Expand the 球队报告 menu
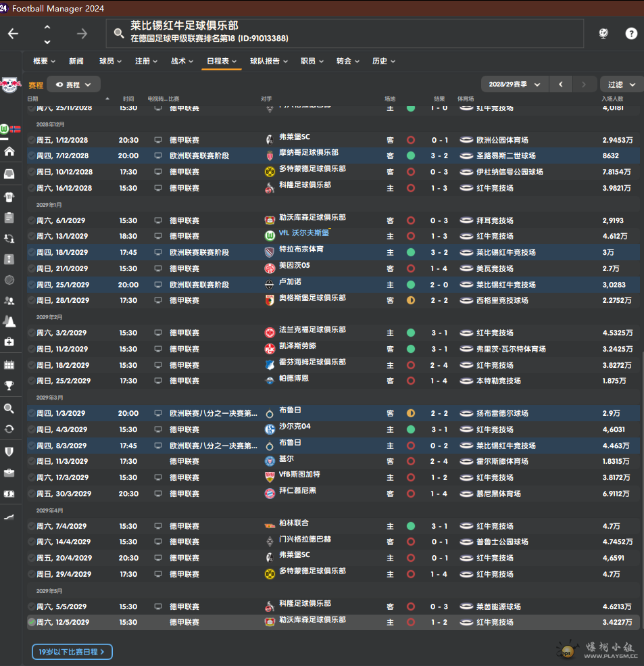 (269, 61)
